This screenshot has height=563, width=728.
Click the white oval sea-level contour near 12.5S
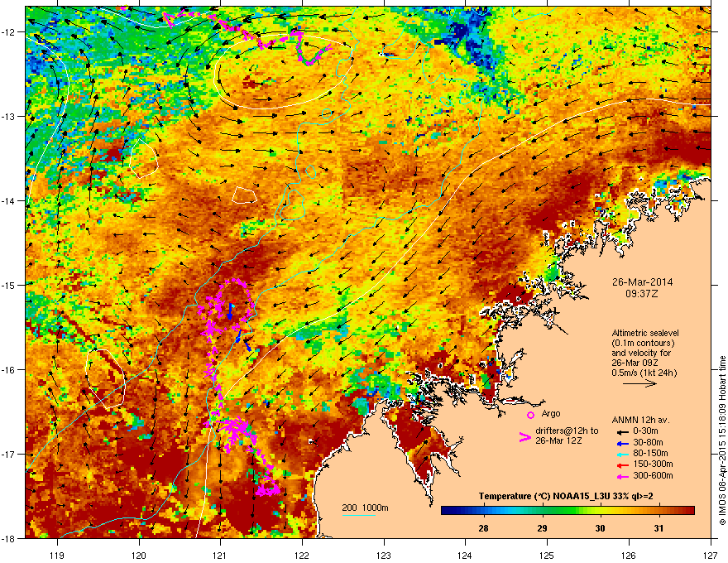click(282, 71)
